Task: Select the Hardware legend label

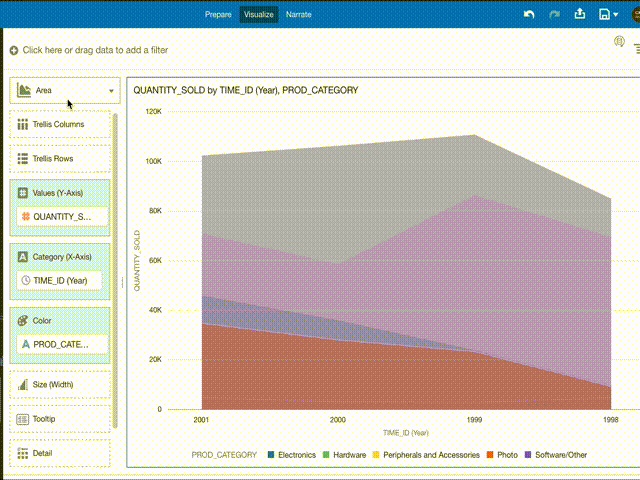Action: [x=349, y=455]
